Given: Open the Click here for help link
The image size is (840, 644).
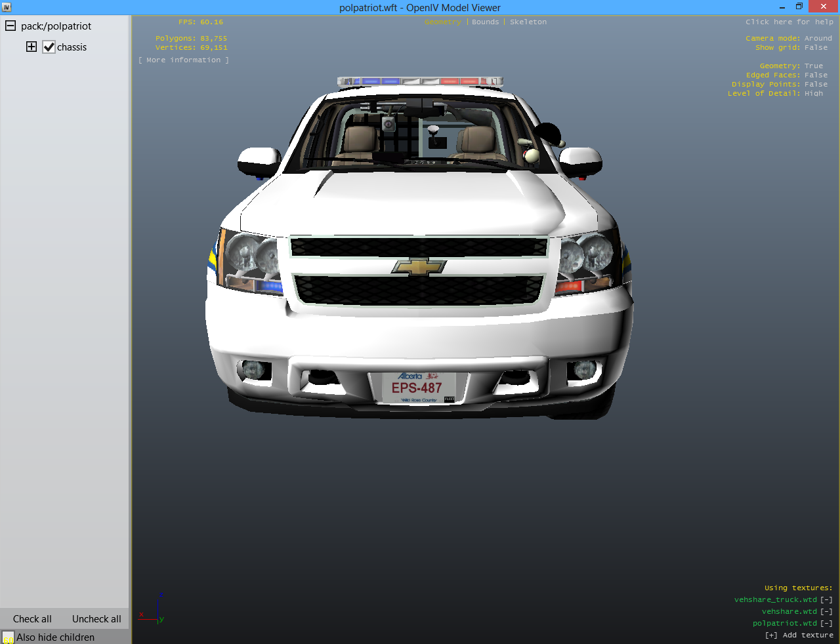Looking at the screenshot, I should pyautogui.click(x=789, y=22).
